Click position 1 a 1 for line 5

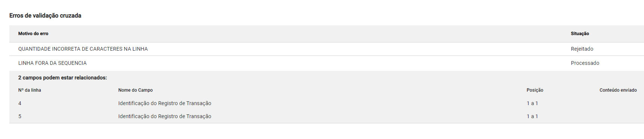point(532,116)
